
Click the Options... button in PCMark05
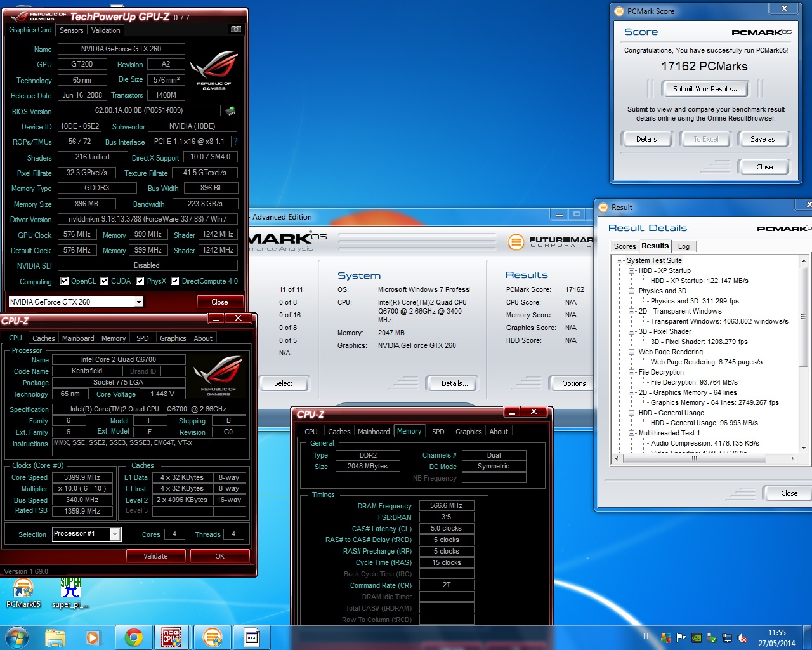point(574,383)
